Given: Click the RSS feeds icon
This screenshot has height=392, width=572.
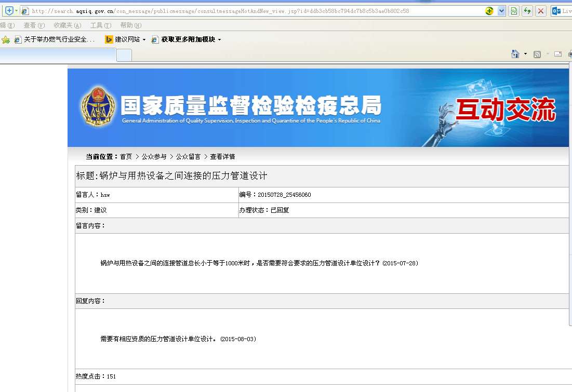Looking at the screenshot, I should pyautogui.click(x=537, y=55).
